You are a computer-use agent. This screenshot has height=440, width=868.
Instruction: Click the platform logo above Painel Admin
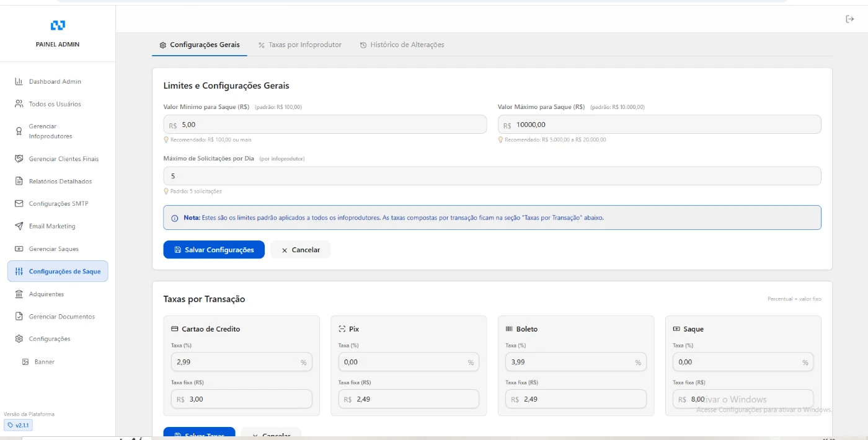click(x=58, y=25)
